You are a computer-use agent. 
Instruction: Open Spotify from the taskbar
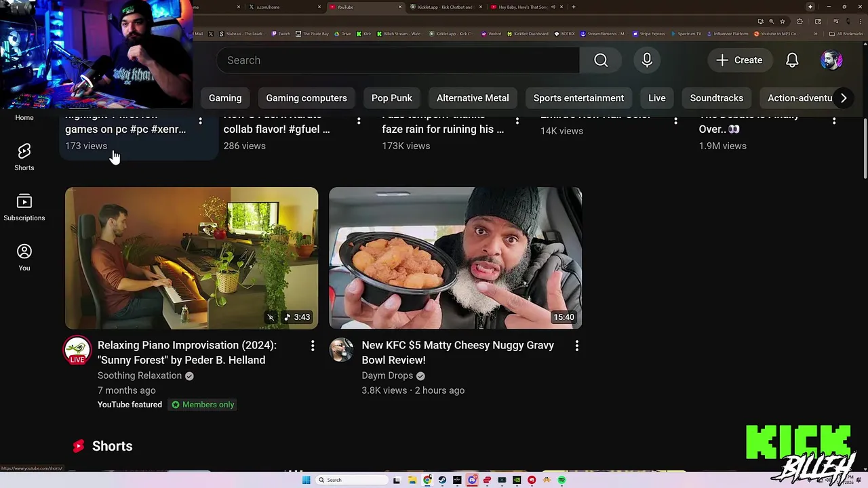click(561, 480)
